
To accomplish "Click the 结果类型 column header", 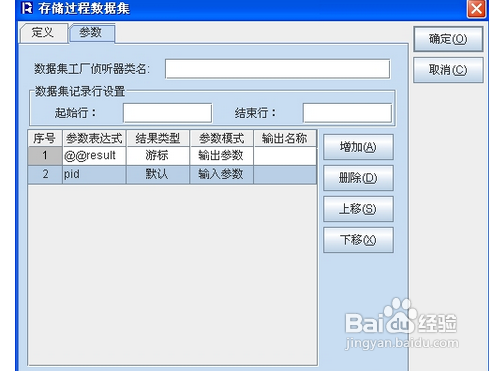I will [x=158, y=138].
